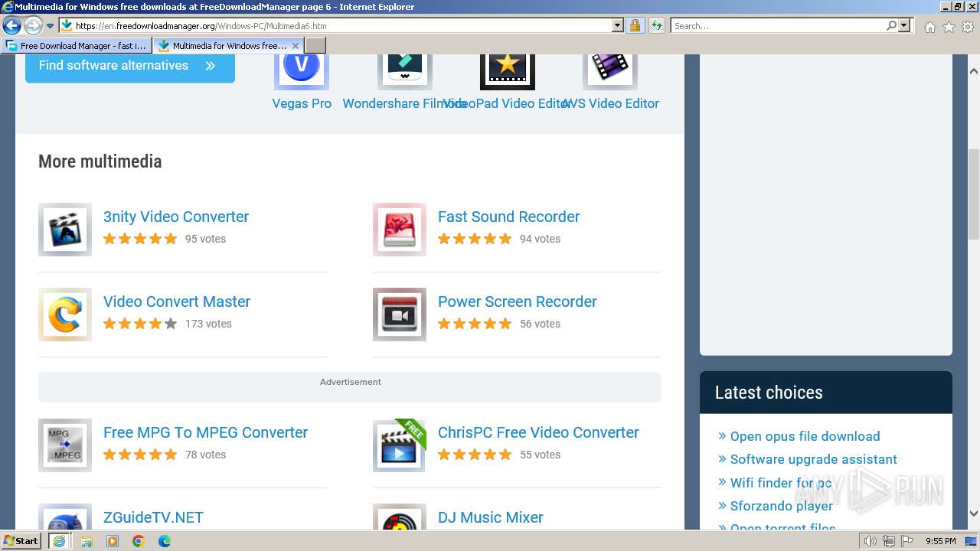Open Favorites star icon
Image resolution: width=980 pixels, height=551 pixels.
pos(949,27)
